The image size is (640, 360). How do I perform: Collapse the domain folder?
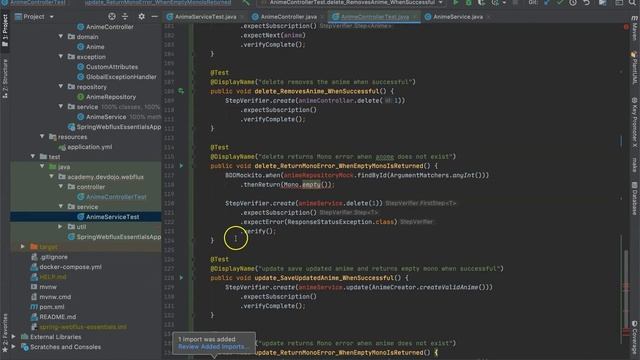[x=61, y=36]
